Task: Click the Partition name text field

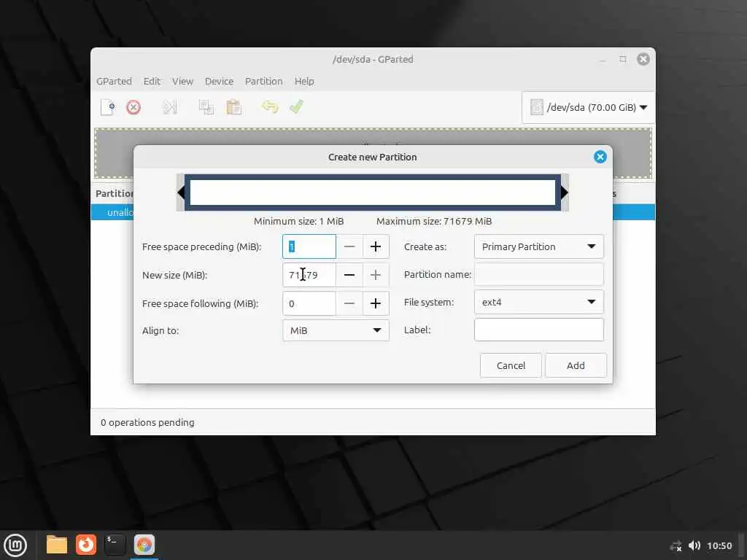Action: (x=539, y=274)
